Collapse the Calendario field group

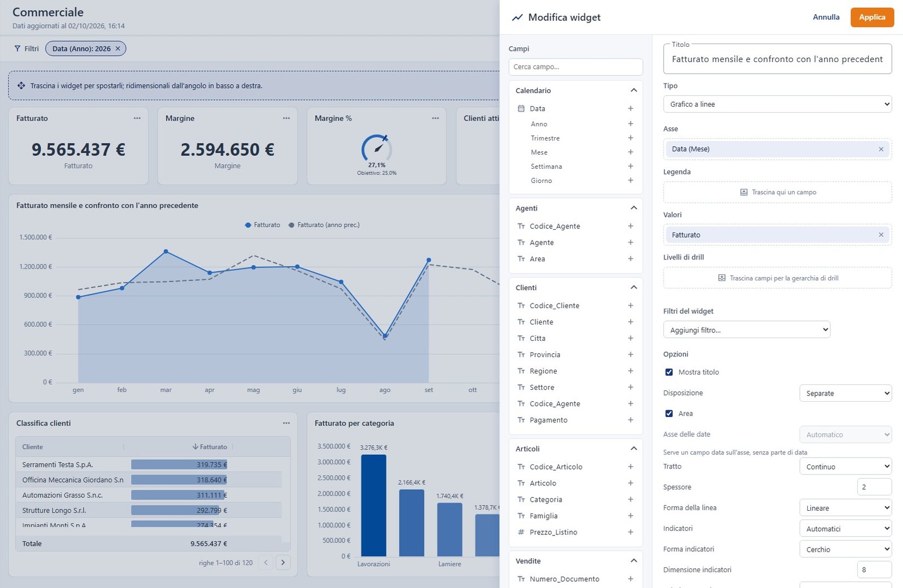[x=634, y=90]
